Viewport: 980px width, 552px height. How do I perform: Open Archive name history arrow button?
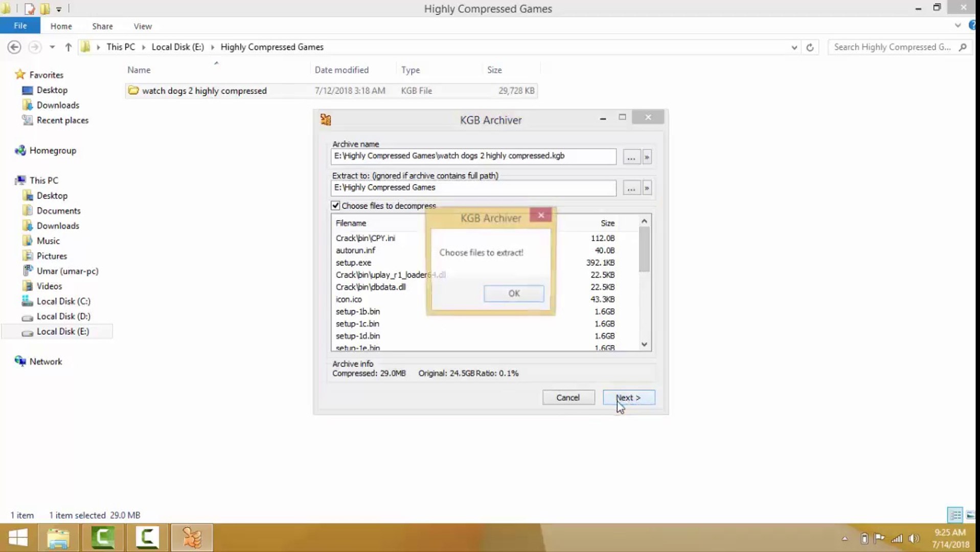pos(647,157)
